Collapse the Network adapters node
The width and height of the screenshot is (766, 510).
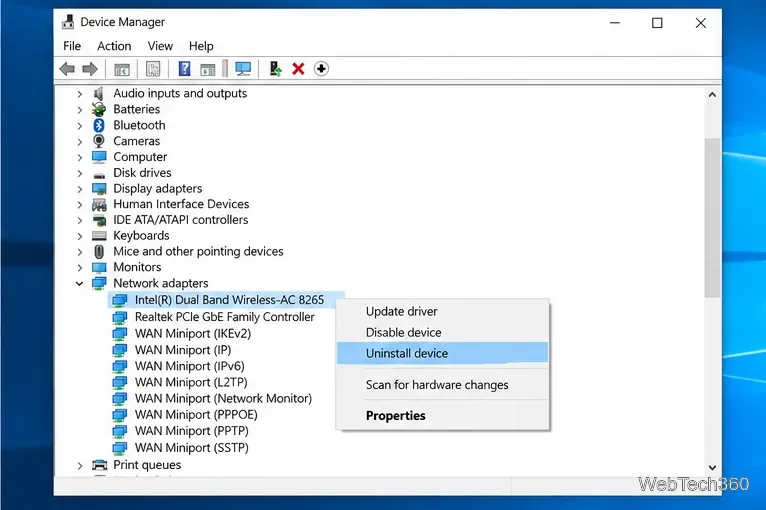click(x=80, y=283)
